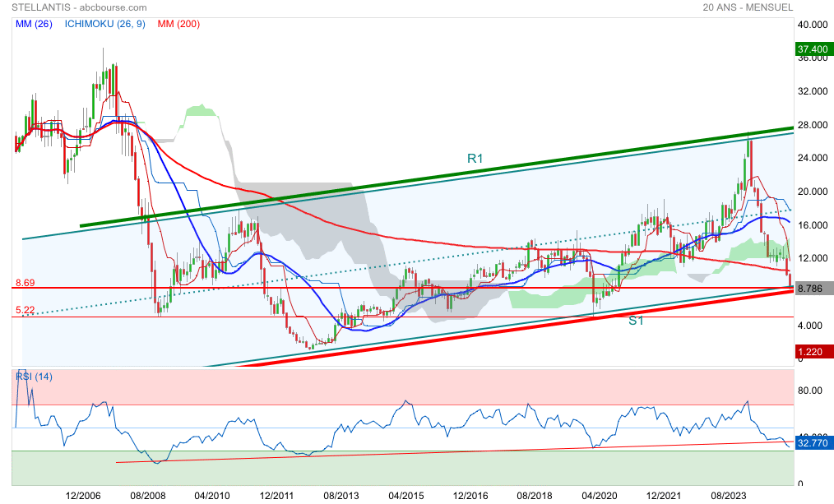Click the RSI 80.00 axis label
The height and width of the screenshot is (504, 834).
pos(810,391)
